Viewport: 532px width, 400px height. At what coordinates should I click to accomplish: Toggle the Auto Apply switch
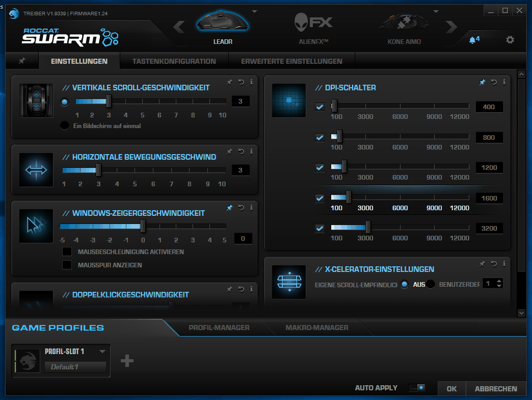[417, 387]
